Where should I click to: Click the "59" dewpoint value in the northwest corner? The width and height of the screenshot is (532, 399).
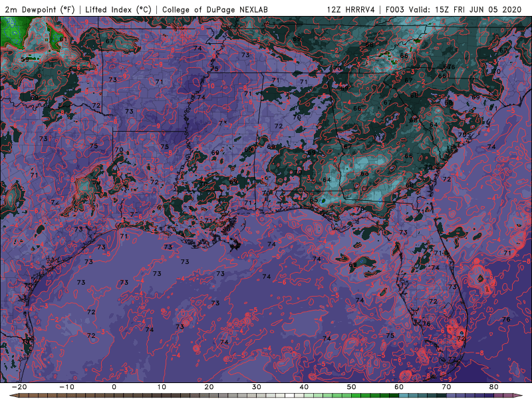click(25, 59)
